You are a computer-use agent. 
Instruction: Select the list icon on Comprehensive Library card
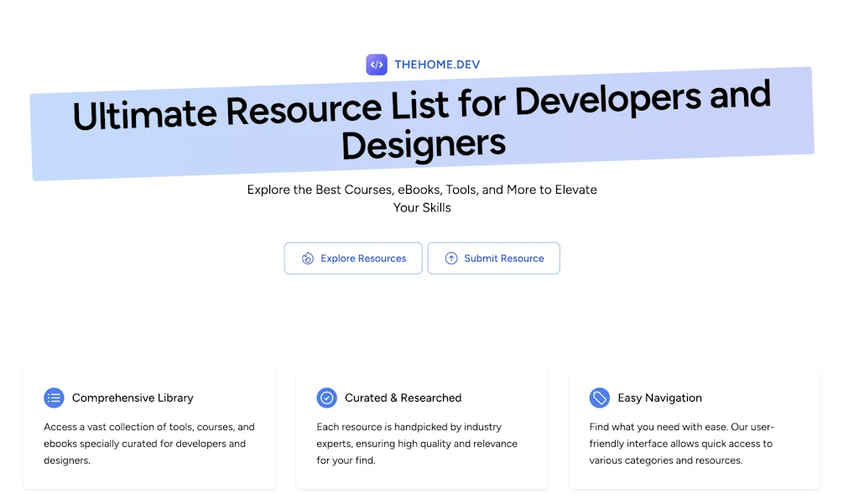[54, 397]
